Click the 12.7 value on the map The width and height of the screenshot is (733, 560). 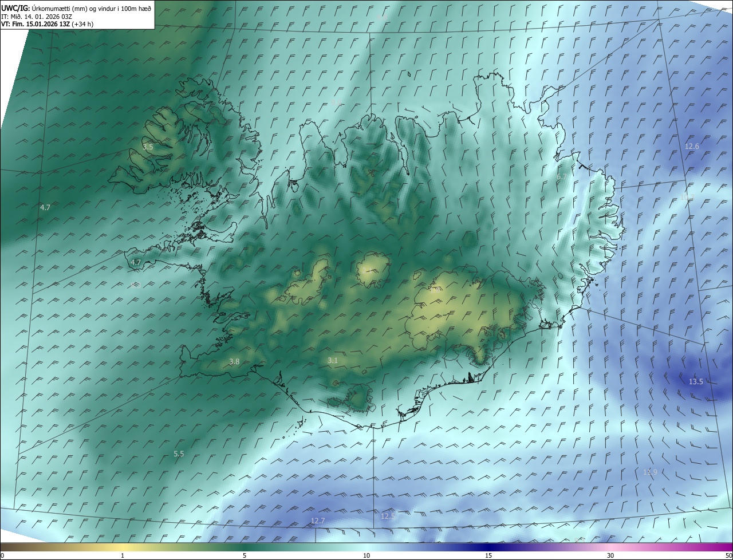point(318,521)
